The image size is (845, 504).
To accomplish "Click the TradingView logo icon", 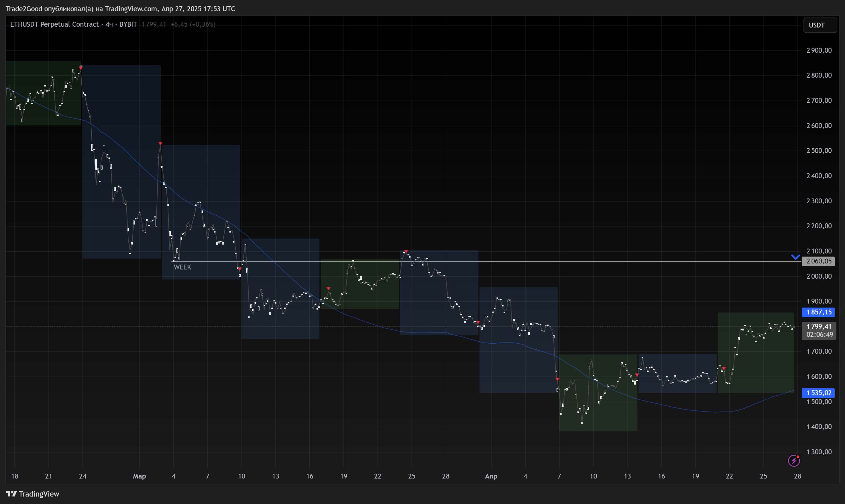I will click(11, 493).
